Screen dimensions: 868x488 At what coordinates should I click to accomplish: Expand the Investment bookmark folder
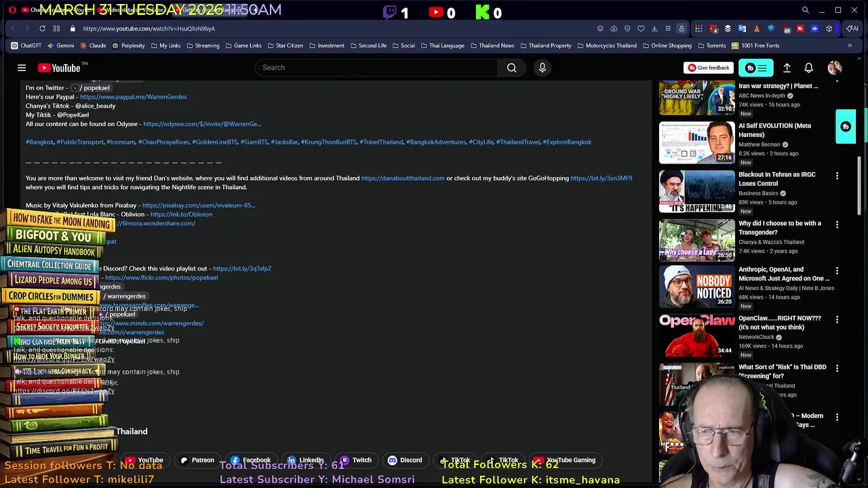pos(326,45)
